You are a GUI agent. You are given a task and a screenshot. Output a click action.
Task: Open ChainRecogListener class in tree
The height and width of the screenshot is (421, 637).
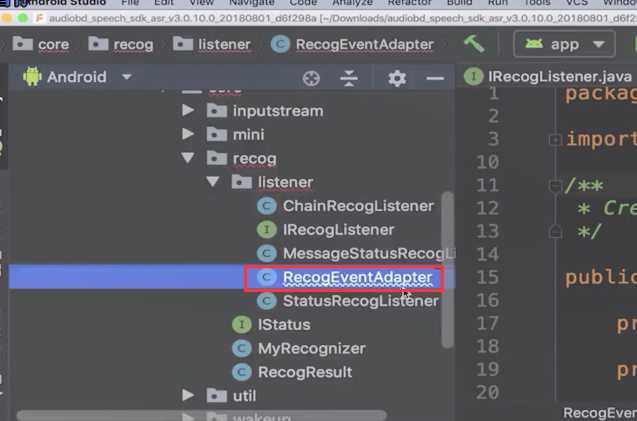point(358,206)
